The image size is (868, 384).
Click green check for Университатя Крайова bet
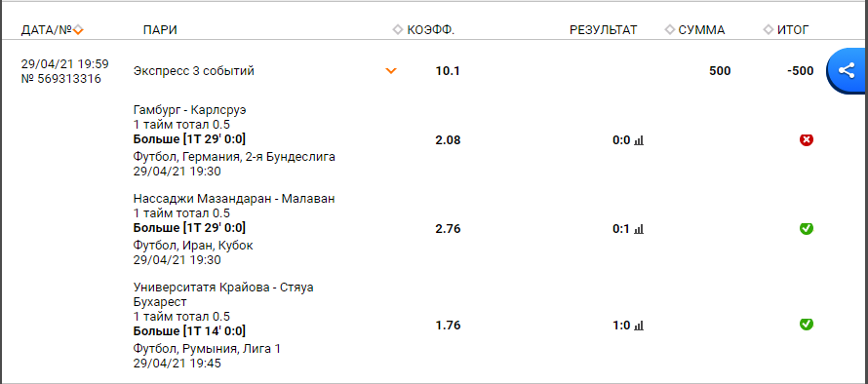807,325
